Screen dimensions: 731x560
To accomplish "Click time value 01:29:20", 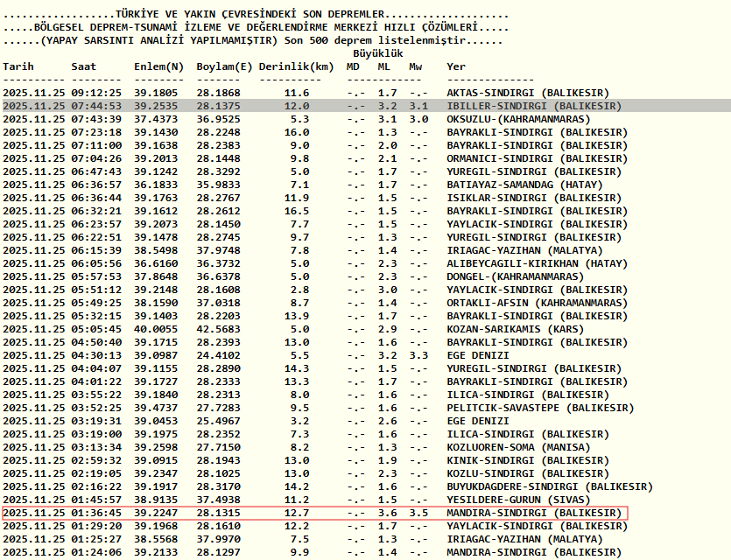I will (96, 526).
